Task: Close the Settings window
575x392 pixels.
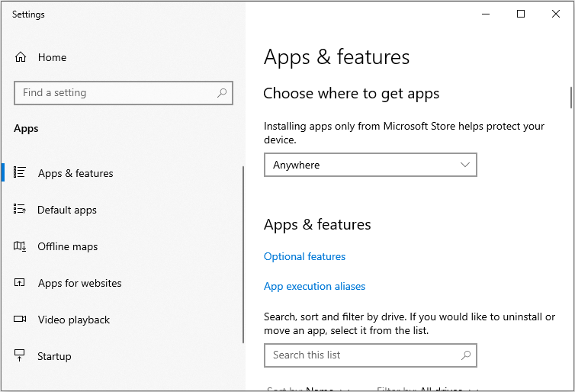Action: 556,14
